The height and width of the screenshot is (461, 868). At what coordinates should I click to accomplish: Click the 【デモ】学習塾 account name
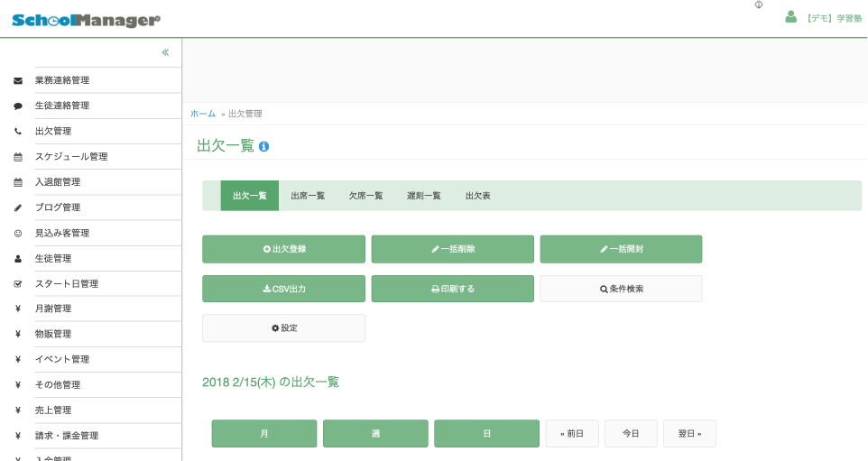coord(833,18)
